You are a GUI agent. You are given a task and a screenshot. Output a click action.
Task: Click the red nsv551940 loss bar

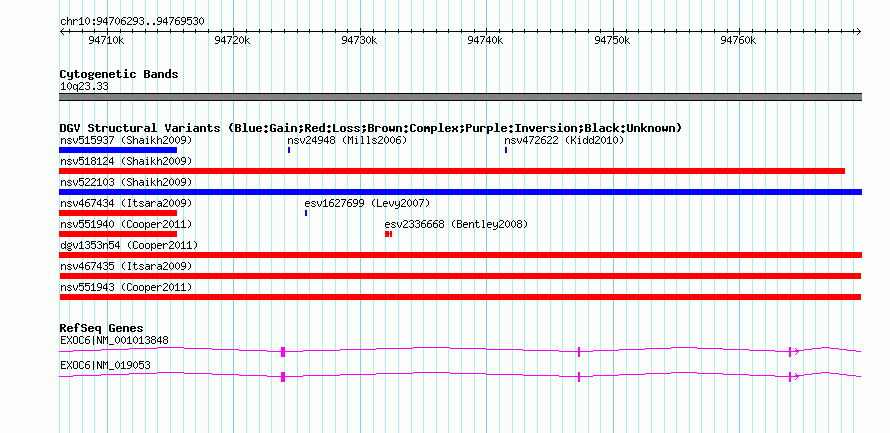pos(118,234)
